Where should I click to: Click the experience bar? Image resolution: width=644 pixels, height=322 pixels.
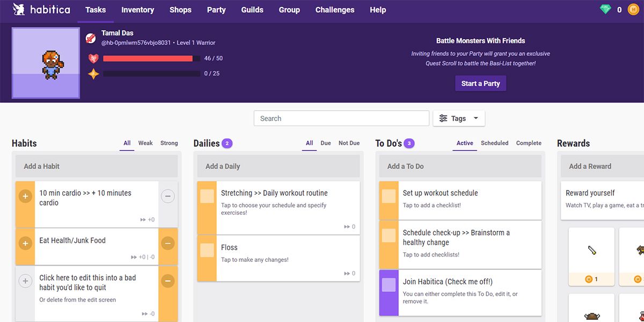(151, 74)
